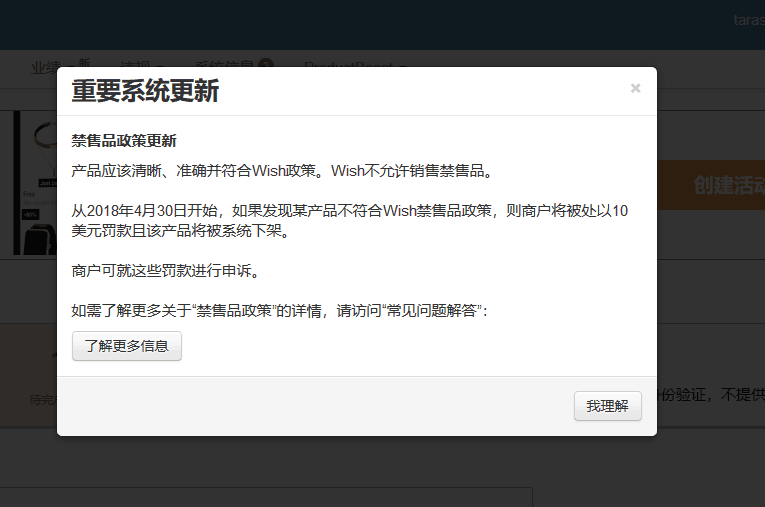
Task: Open the product thumbnail image behind dialog
Action: coord(35,183)
